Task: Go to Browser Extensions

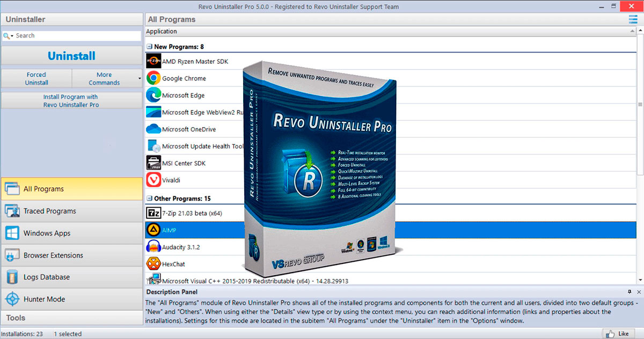Action: click(x=71, y=255)
